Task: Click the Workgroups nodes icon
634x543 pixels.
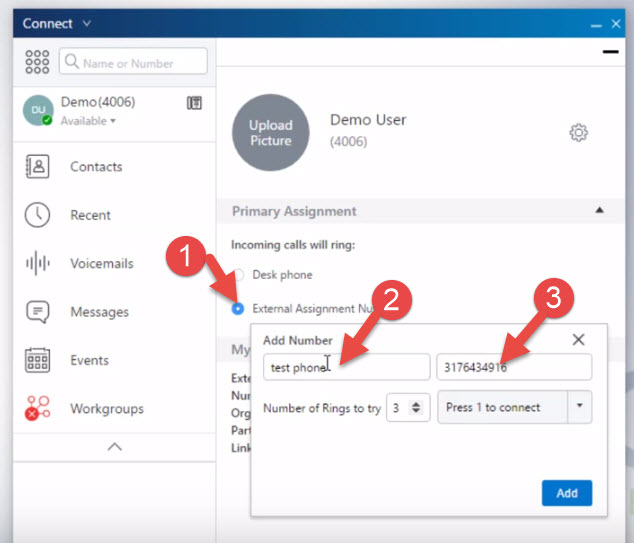Action: click(37, 408)
